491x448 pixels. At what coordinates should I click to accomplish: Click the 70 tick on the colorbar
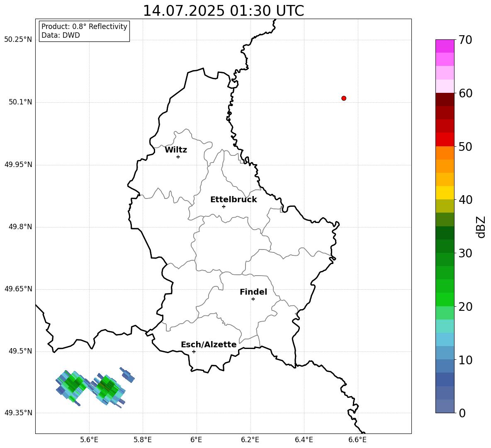(465, 40)
